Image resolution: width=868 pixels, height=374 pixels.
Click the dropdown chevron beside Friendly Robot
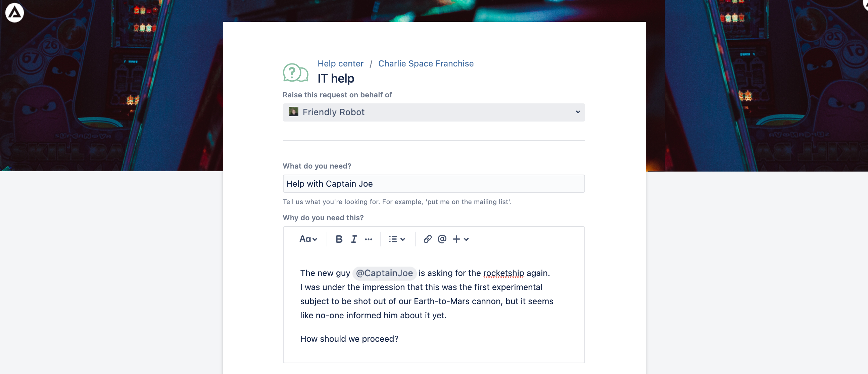pos(578,112)
